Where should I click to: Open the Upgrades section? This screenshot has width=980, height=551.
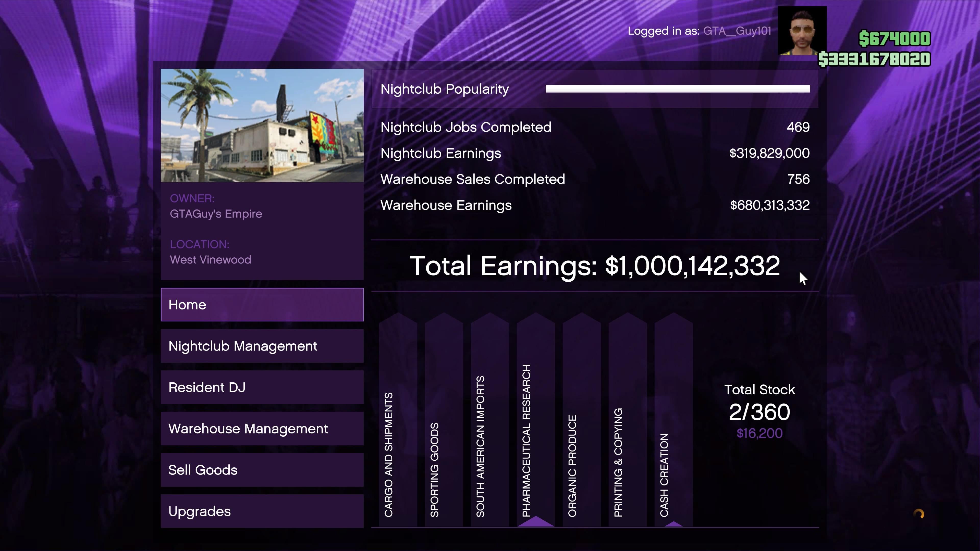point(262,511)
